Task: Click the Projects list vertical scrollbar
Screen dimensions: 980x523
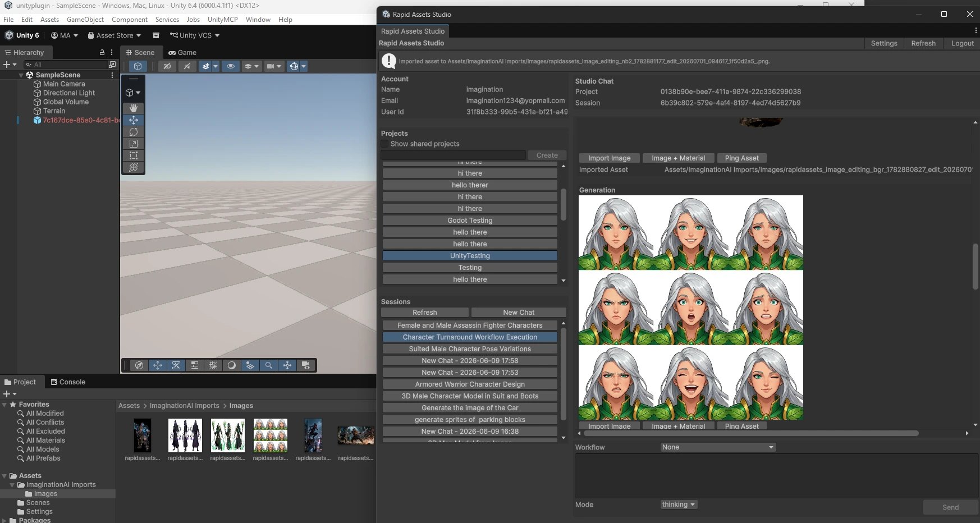Action: [x=564, y=204]
